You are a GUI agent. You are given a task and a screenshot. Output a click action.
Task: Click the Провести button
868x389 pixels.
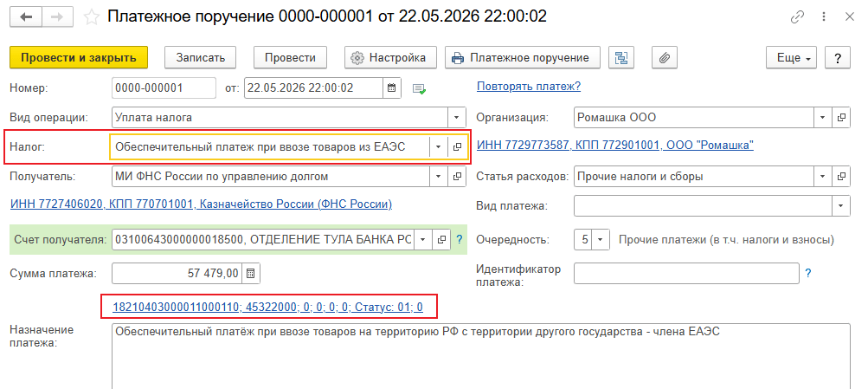tap(290, 58)
